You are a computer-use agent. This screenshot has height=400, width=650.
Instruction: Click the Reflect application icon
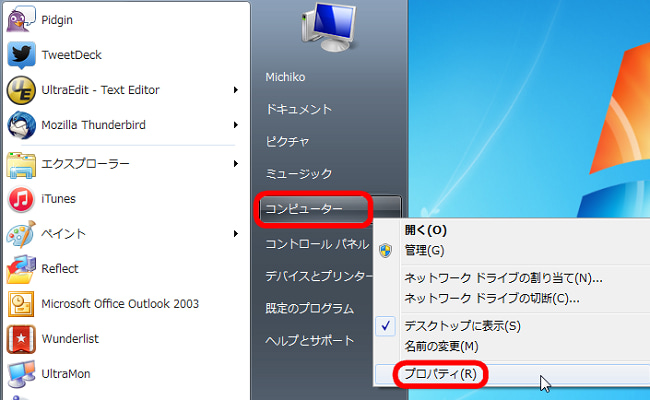[21, 269]
